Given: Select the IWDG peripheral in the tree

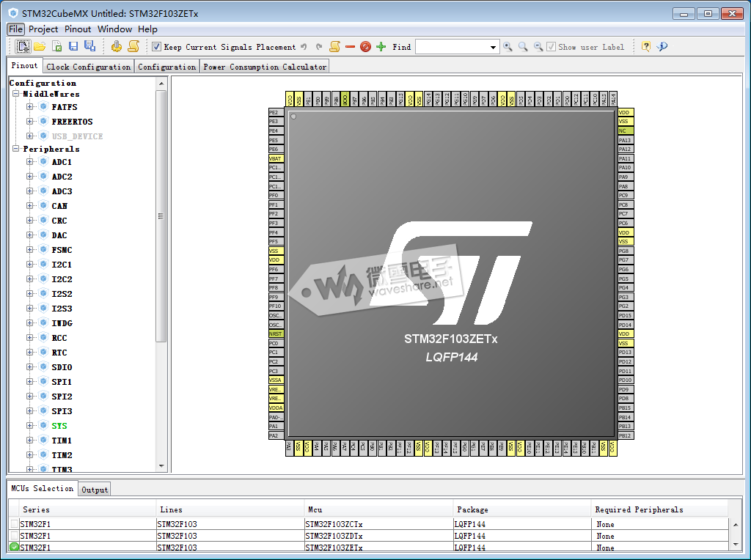Looking at the screenshot, I should [62, 323].
